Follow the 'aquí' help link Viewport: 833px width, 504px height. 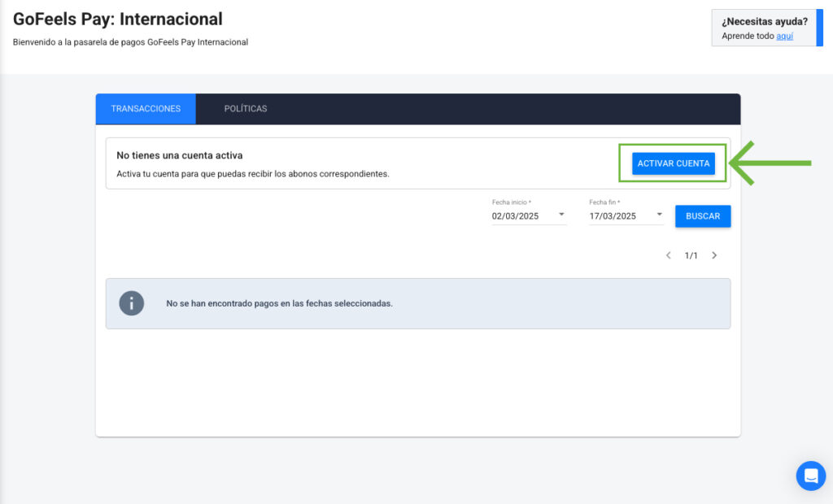784,37
